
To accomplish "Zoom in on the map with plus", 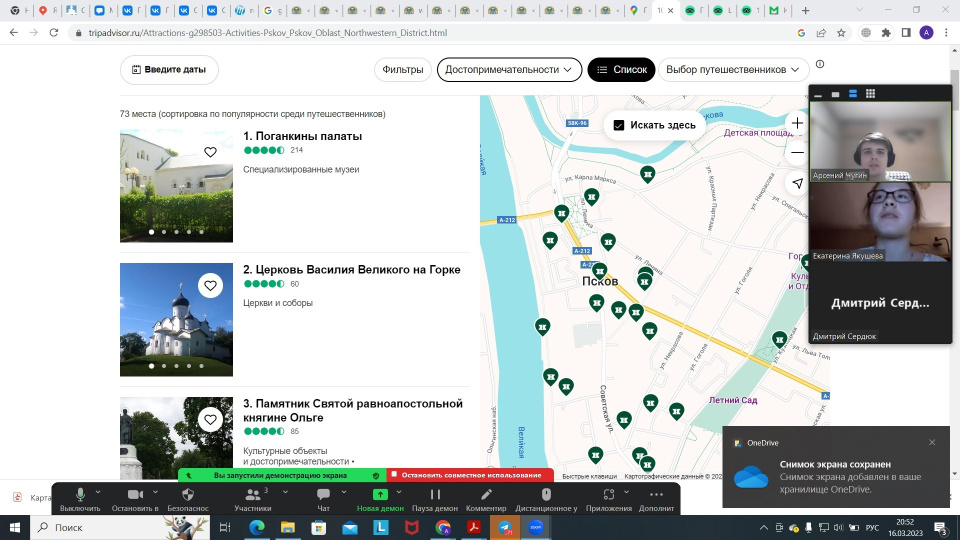I will coord(797,123).
